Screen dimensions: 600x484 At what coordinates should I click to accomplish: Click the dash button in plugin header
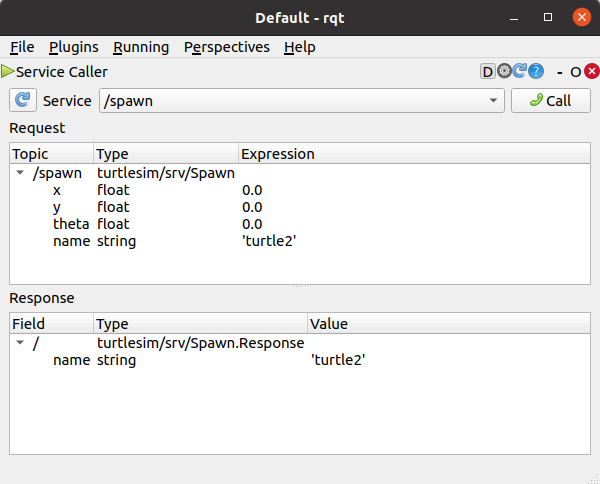click(561, 72)
